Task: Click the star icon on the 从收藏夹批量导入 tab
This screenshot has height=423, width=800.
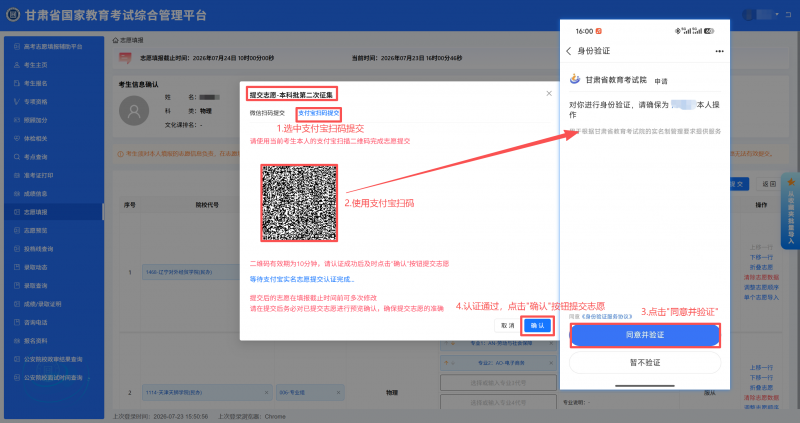Action: coord(791,182)
